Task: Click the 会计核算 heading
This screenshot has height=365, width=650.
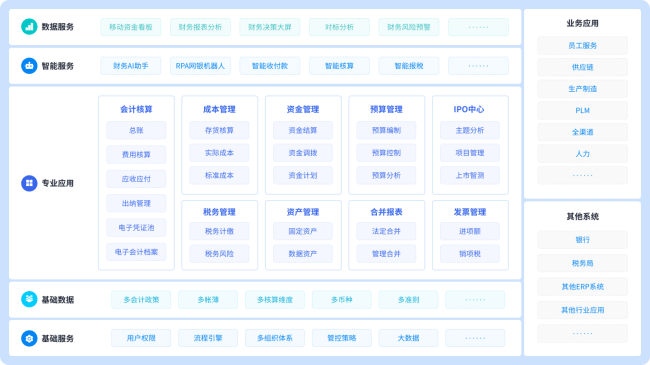Action: click(x=136, y=110)
